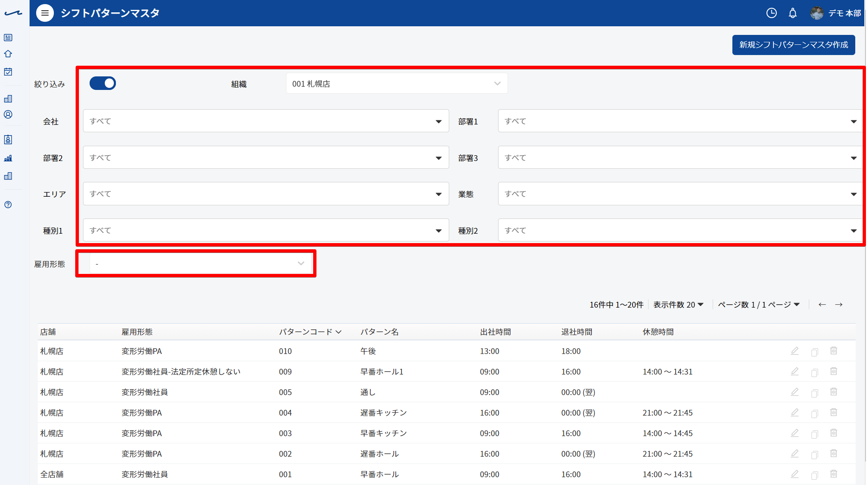Screen dimensions: 868x485
Task: Open the 会社 dropdown
Action: tap(266, 121)
